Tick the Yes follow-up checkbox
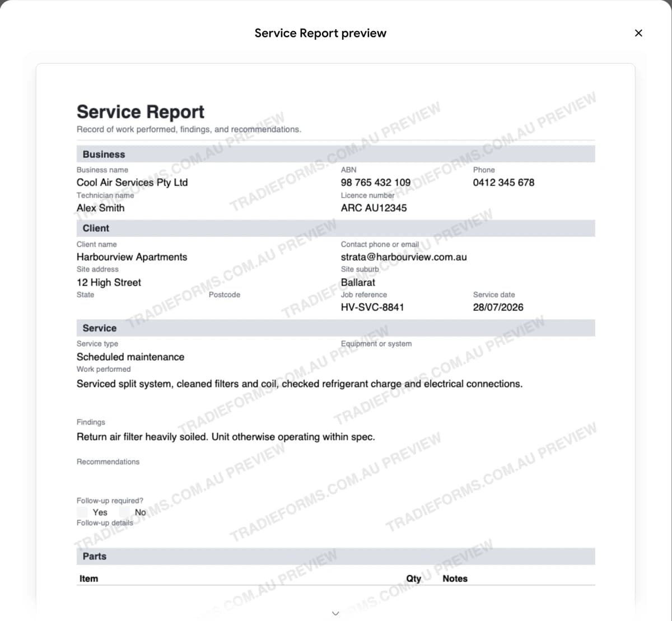The width and height of the screenshot is (672, 621). (82, 512)
